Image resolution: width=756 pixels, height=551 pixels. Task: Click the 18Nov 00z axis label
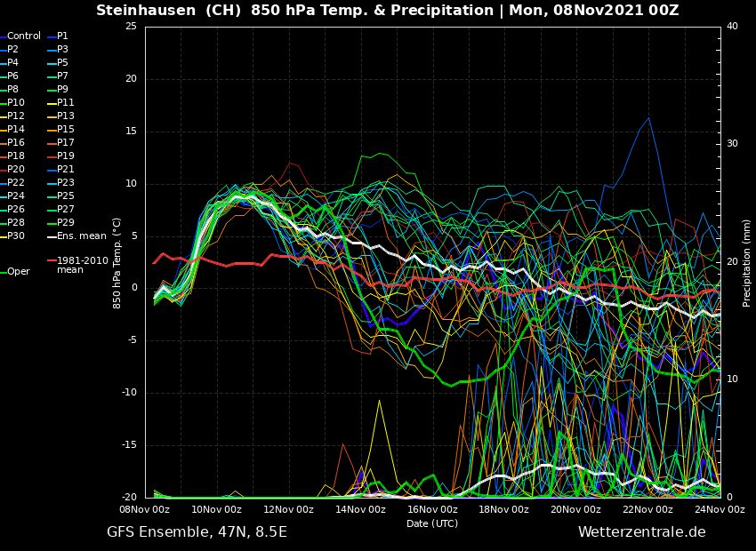[x=504, y=510]
